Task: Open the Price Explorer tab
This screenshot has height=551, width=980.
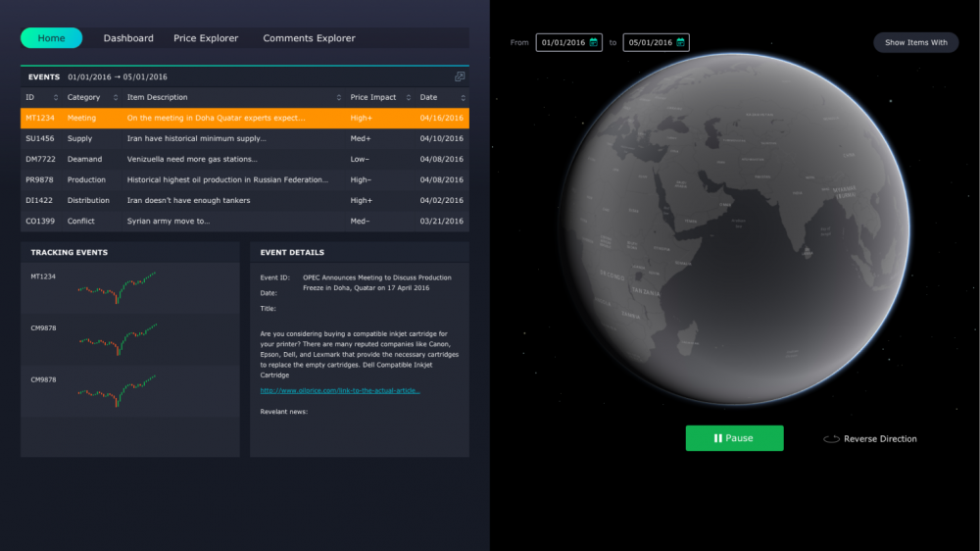Action: [x=206, y=38]
